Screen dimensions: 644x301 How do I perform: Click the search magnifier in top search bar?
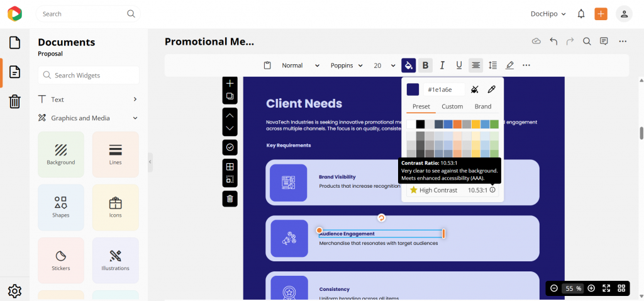131,14
